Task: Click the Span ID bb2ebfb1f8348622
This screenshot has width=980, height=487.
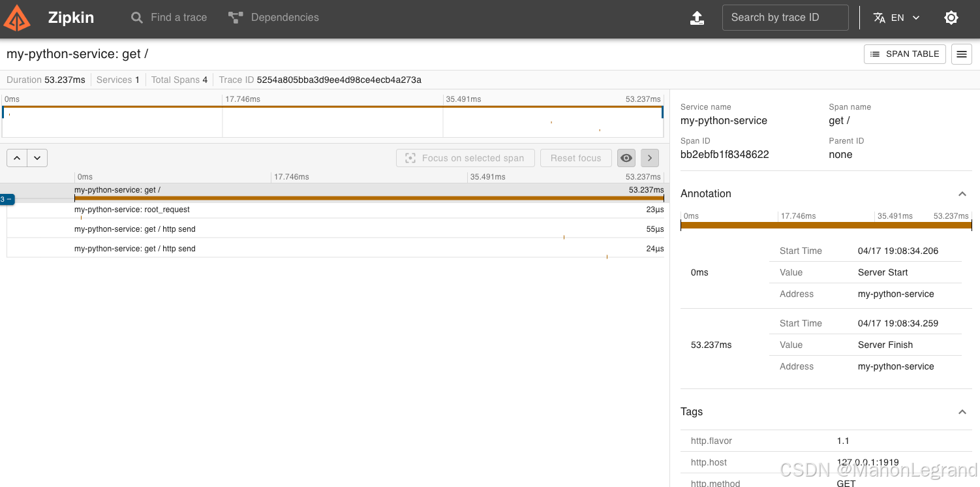Action: [724, 155]
